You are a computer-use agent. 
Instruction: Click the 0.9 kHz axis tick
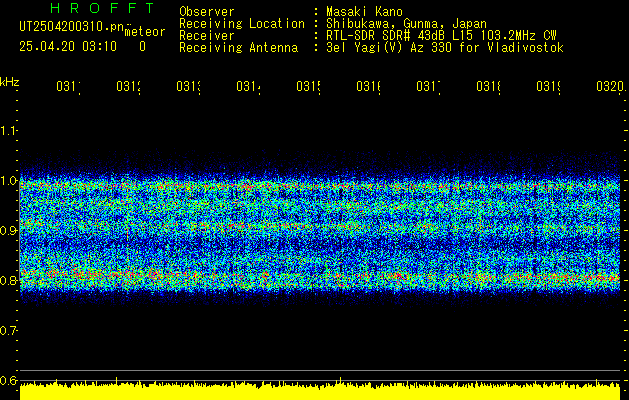point(8,231)
